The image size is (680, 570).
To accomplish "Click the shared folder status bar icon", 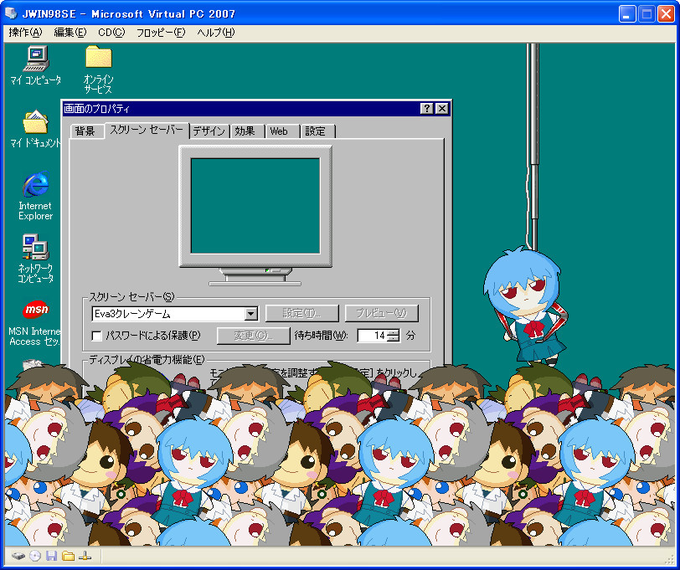I will pyautogui.click(x=68, y=556).
